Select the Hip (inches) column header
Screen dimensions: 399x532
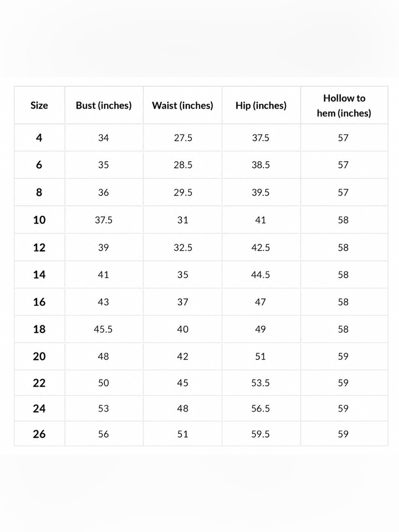coord(261,105)
